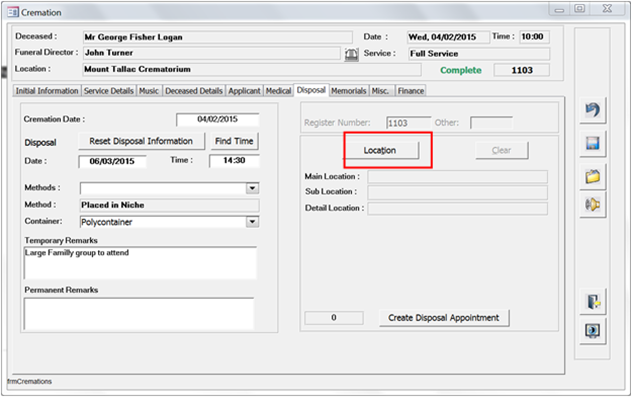
Task: Click the frmCremations status bar text
Action: point(29,381)
